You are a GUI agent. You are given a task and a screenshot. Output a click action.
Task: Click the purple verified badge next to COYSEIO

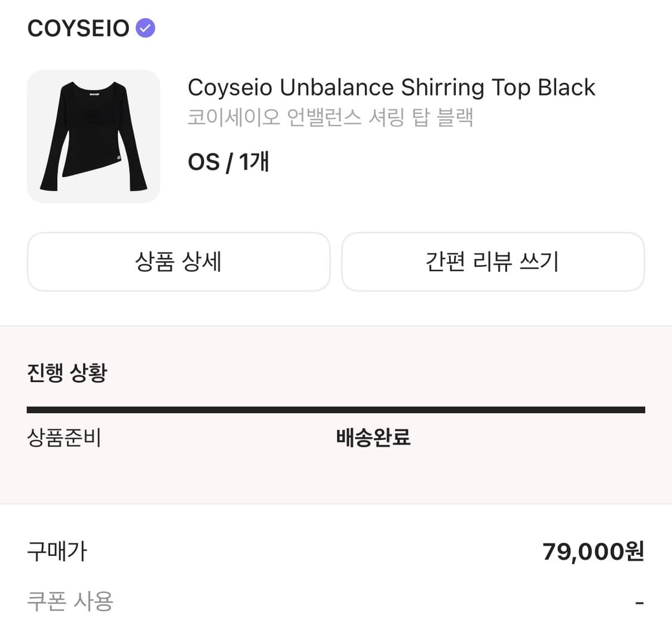145,27
